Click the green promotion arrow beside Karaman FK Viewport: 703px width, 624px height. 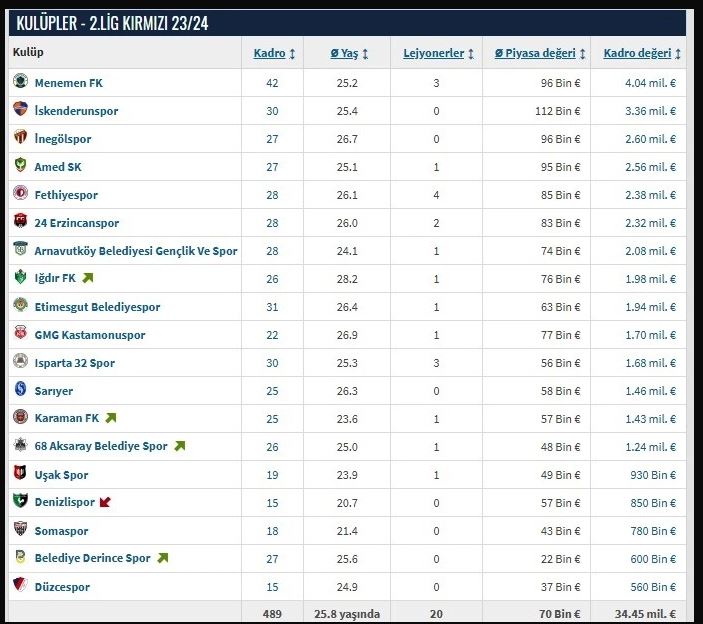pos(111,418)
